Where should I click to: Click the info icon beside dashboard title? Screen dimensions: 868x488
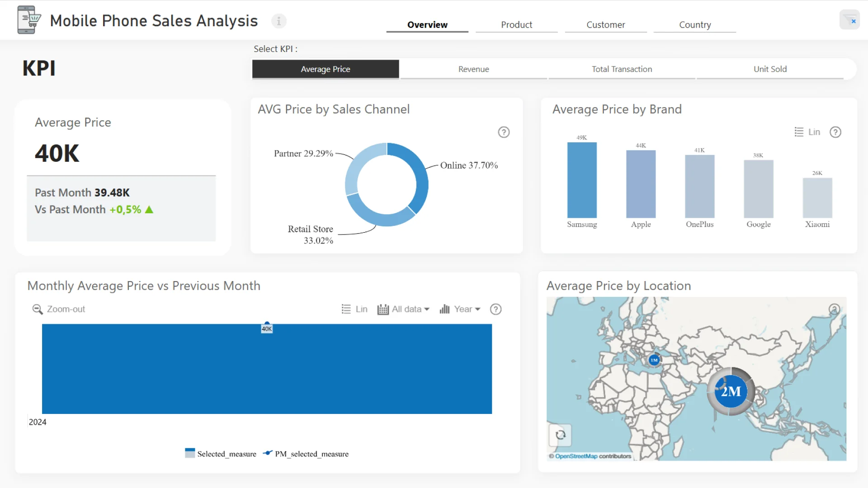pos(278,21)
